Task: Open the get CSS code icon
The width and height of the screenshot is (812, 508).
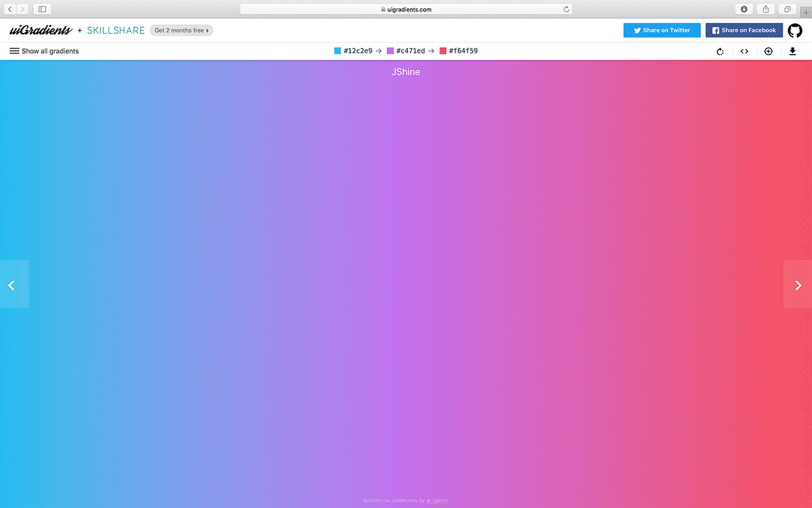Action: click(x=744, y=51)
